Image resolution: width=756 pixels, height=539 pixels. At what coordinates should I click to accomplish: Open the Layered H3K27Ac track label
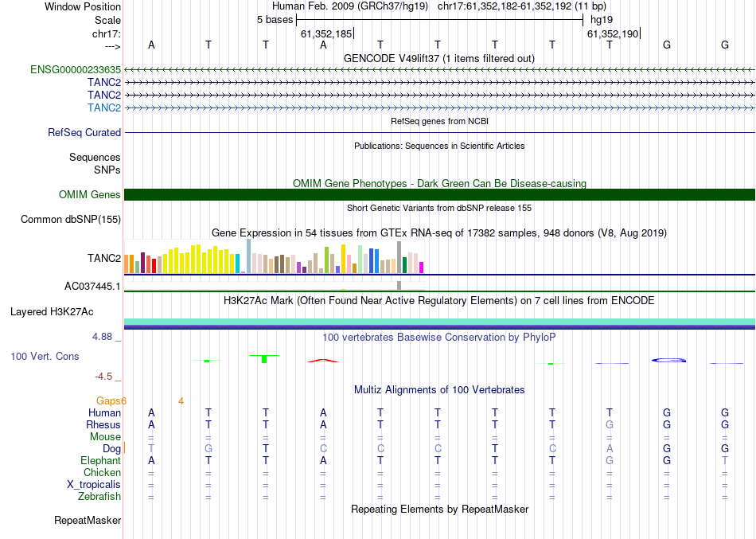(x=52, y=312)
